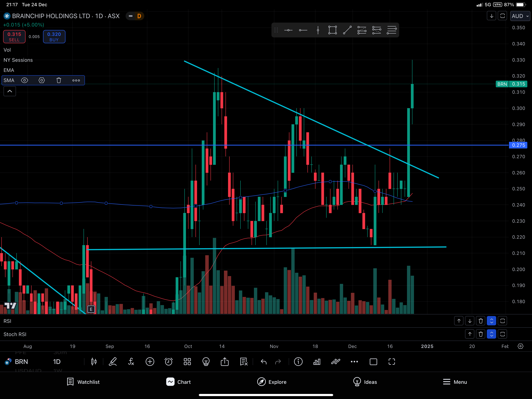Open ideas lightbulb in chart toolbar
The image size is (532, 399).
click(x=206, y=362)
